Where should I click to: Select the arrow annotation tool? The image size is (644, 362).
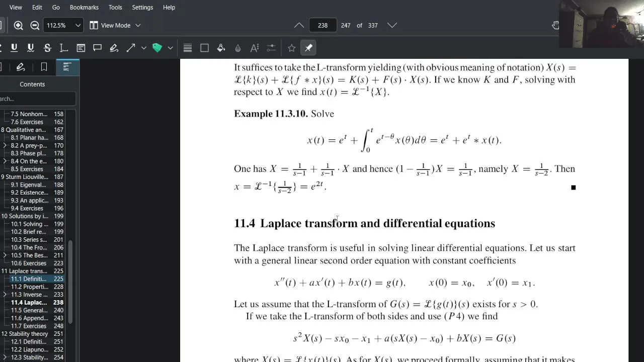[x=131, y=48]
